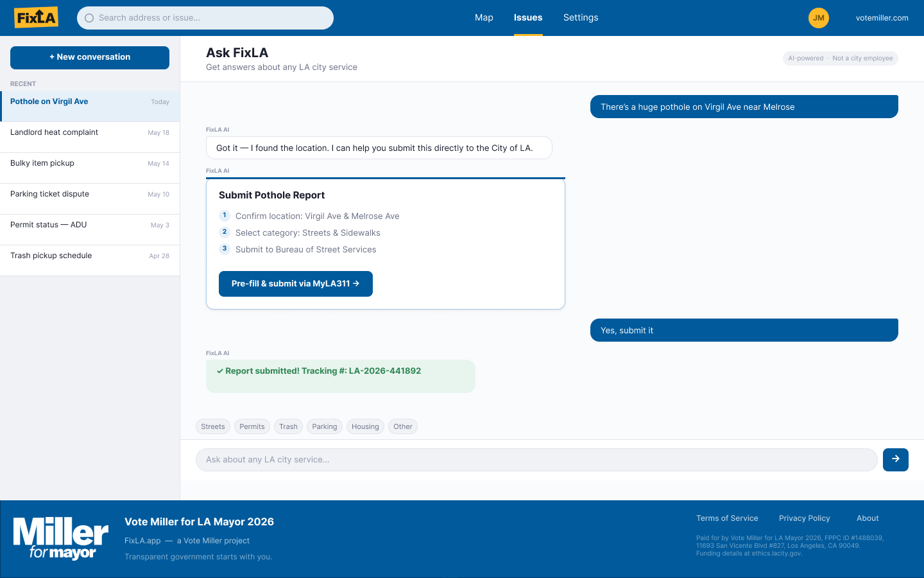Click step 2 Select category text
This screenshot has width=924, height=578.
[308, 233]
